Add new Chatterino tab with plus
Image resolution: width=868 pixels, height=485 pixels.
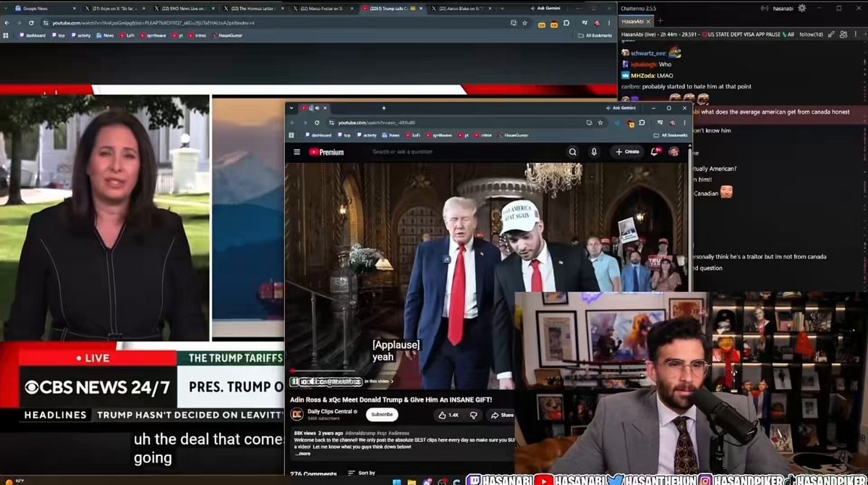coord(660,21)
